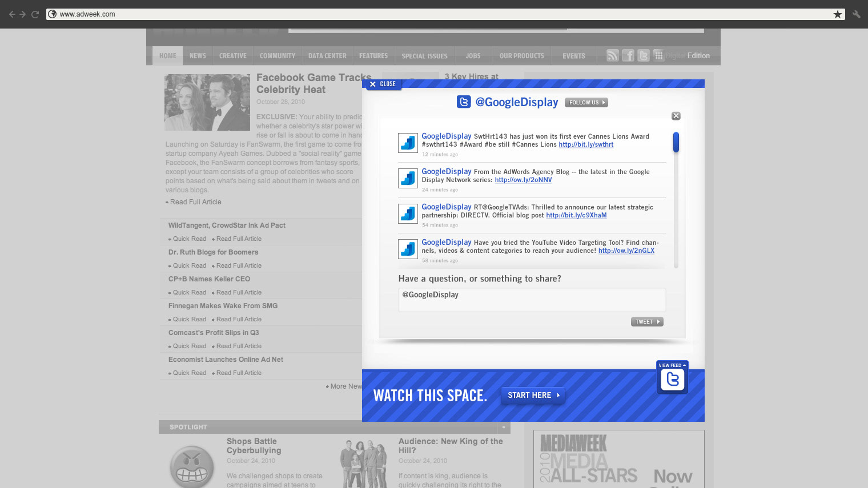This screenshot has height=488, width=868.
Task: Open the COMMUNITY menu item
Action: click(278, 56)
